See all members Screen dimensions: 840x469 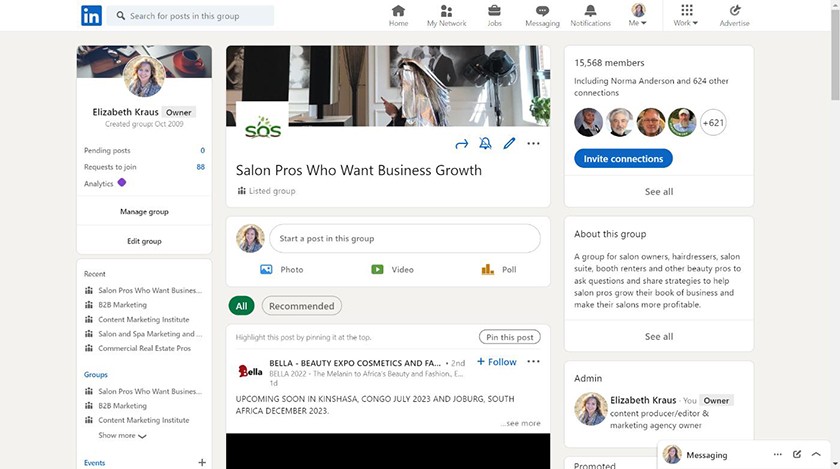[x=659, y=191]
